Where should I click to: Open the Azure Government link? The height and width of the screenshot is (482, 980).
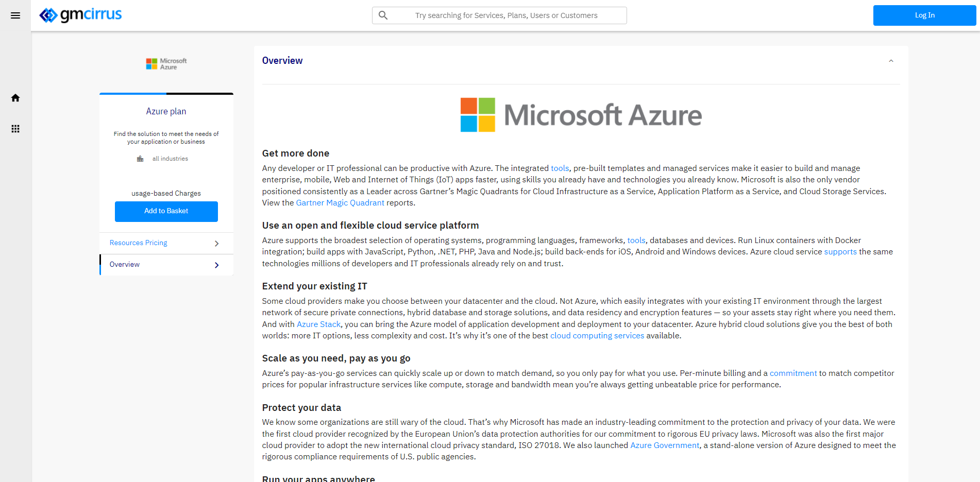point(665,445)
